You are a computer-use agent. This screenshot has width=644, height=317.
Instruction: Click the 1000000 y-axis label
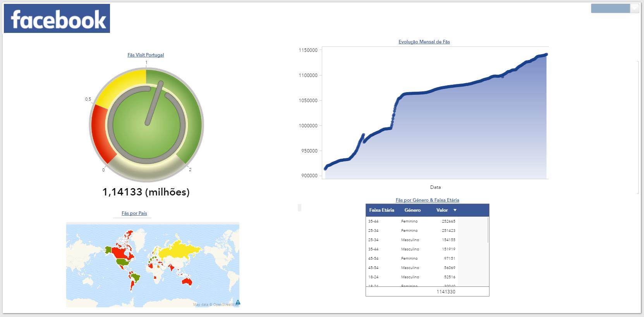(x=308, y=126)
